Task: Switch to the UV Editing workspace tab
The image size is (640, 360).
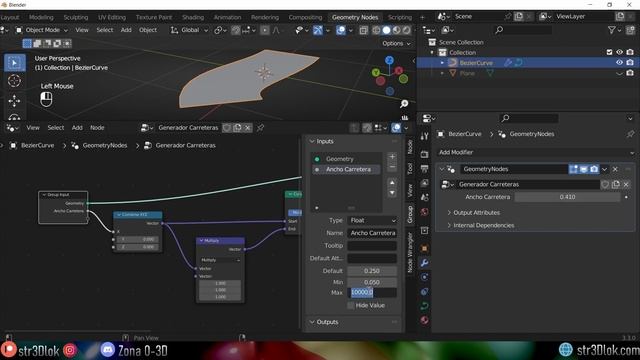Action: [x=112, y=17]
